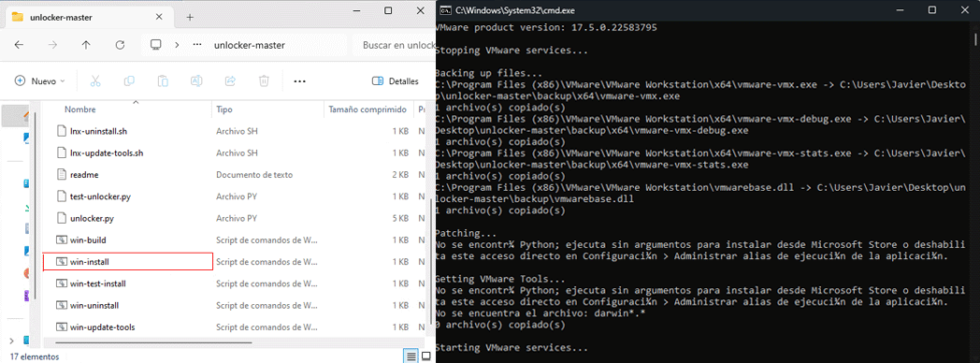The height and width of the screenshot is (363, 980).
Task: Click the Share icon in toolbar
Action: (230, 80)
